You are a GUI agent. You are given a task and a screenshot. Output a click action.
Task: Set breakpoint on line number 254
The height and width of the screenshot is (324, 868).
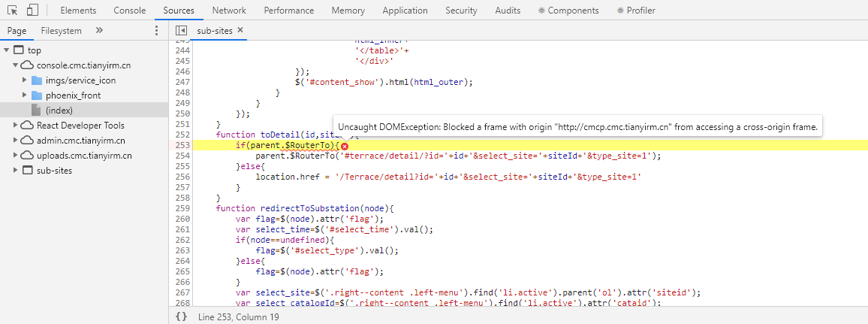click(x=182, y=156)
